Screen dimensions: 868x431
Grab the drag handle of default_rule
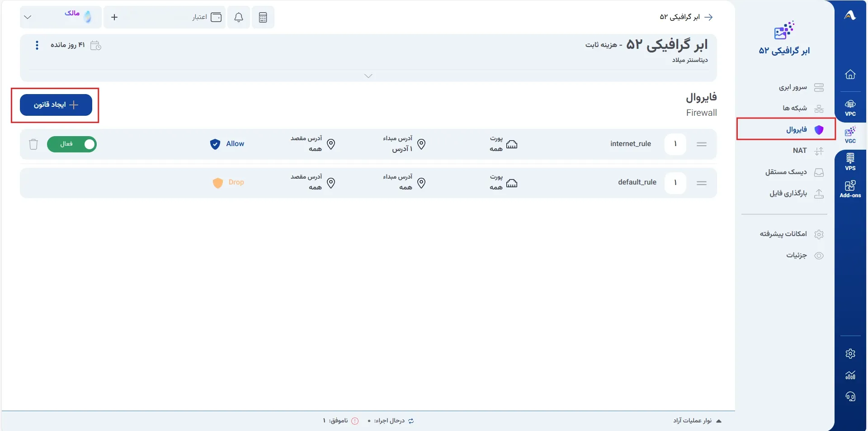[702, 183]
